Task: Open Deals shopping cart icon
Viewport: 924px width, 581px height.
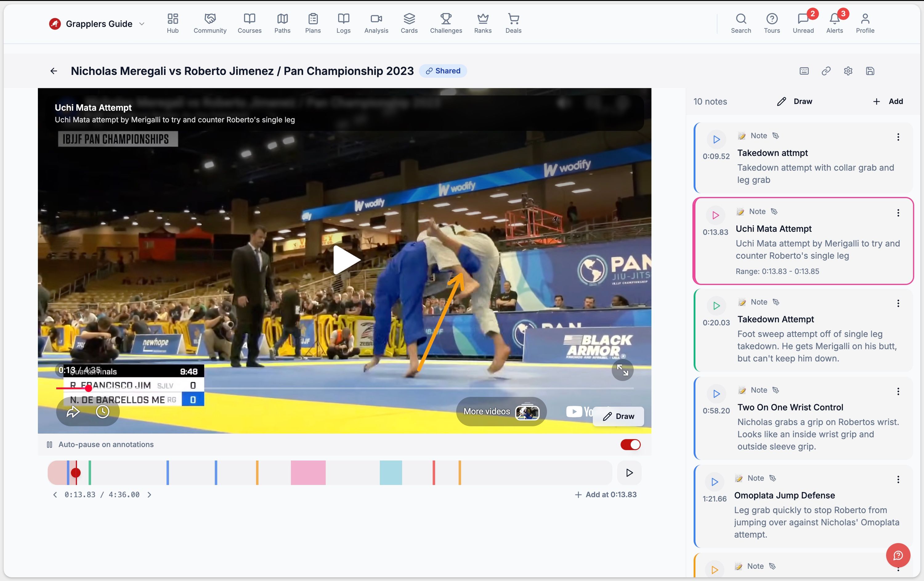Action: pos(513,23)
